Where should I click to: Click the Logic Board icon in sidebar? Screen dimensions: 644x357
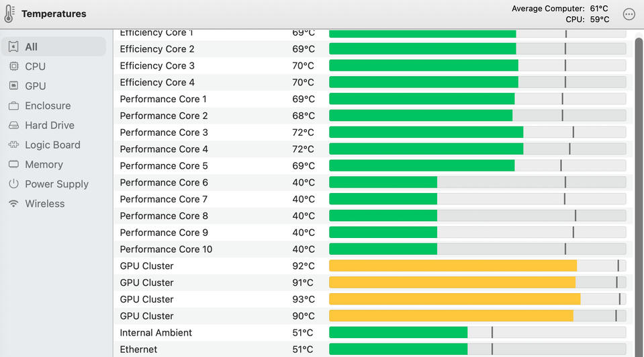[13, 145]
